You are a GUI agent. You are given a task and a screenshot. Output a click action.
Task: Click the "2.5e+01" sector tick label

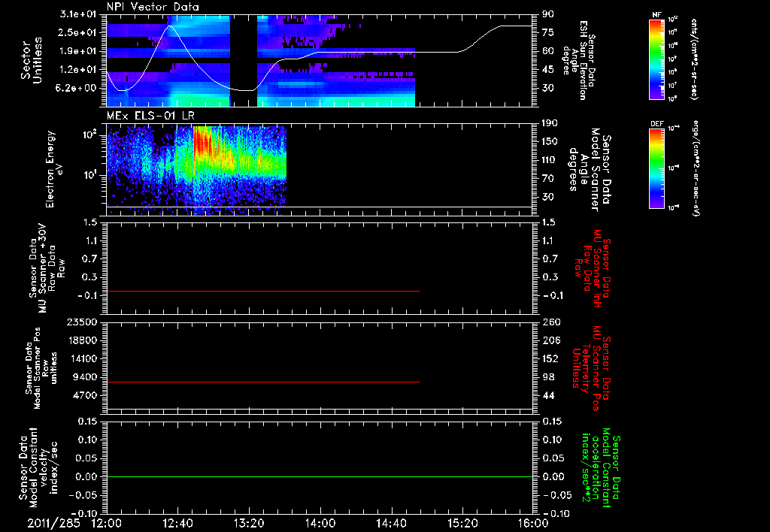[x=77, y=32]
